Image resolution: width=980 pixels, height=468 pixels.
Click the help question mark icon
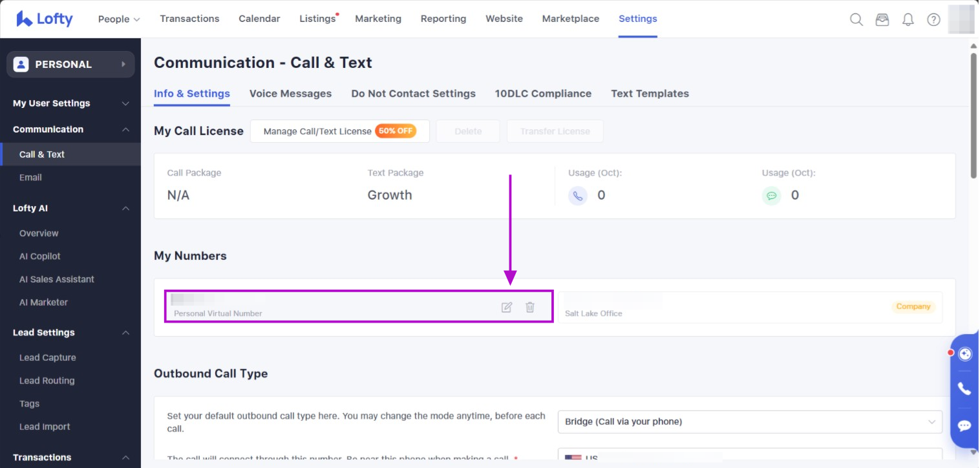(933, 19)
